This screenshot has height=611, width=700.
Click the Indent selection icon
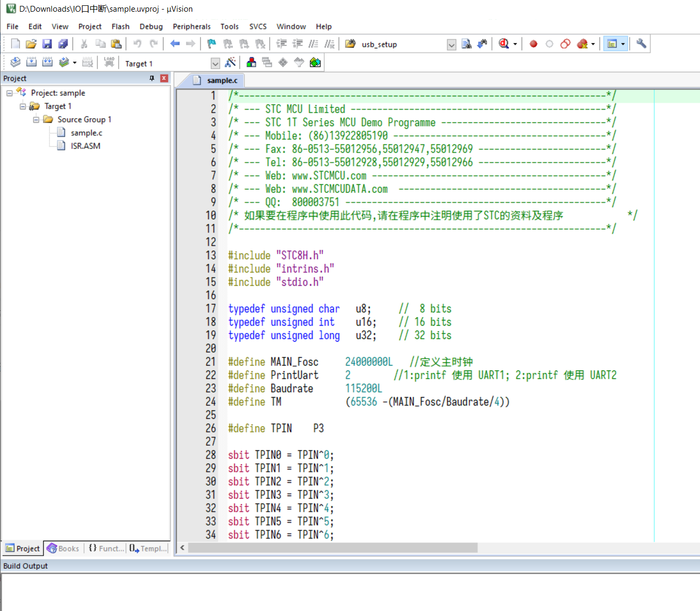tap(282, 44)
